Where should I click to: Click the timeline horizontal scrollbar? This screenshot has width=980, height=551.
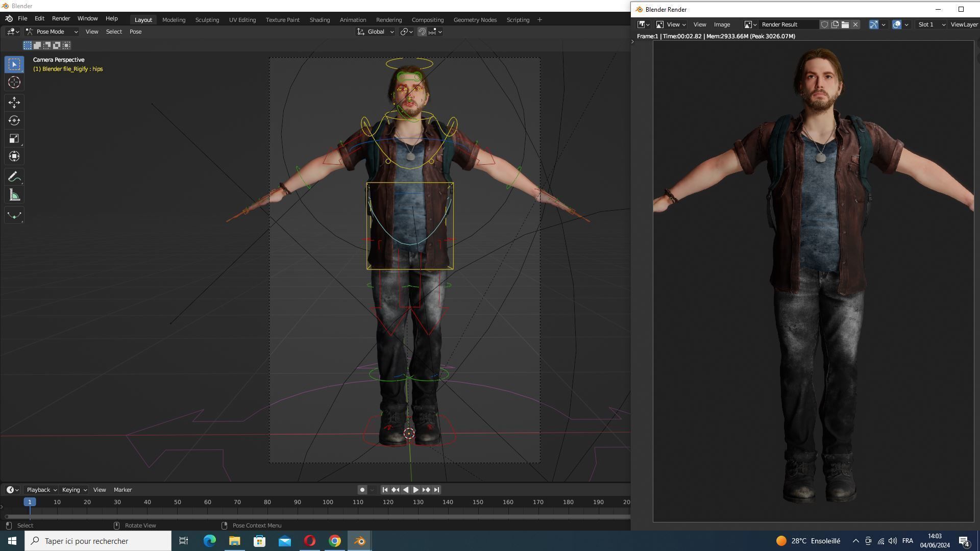click(316, 517)
